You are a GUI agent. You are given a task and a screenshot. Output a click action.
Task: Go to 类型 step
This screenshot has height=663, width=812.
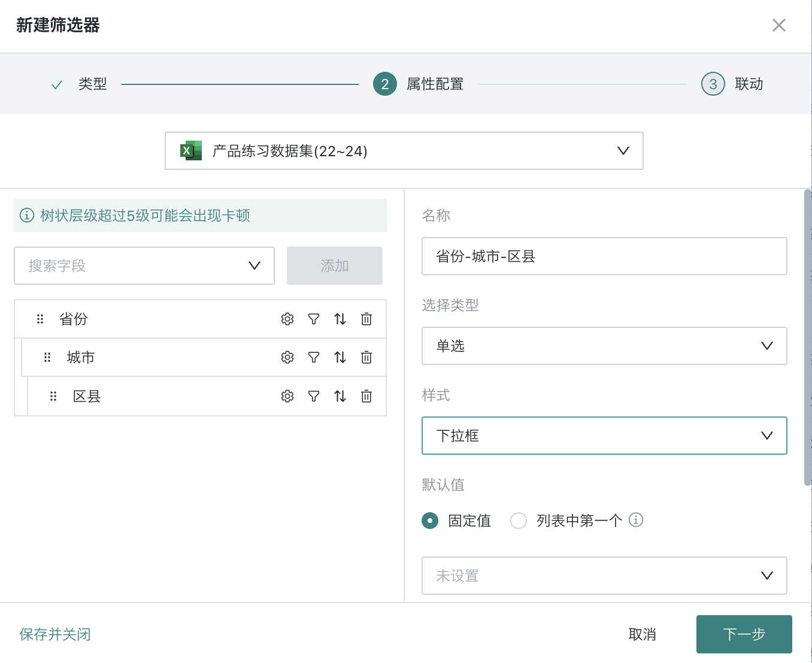click(x=79, y=84)
